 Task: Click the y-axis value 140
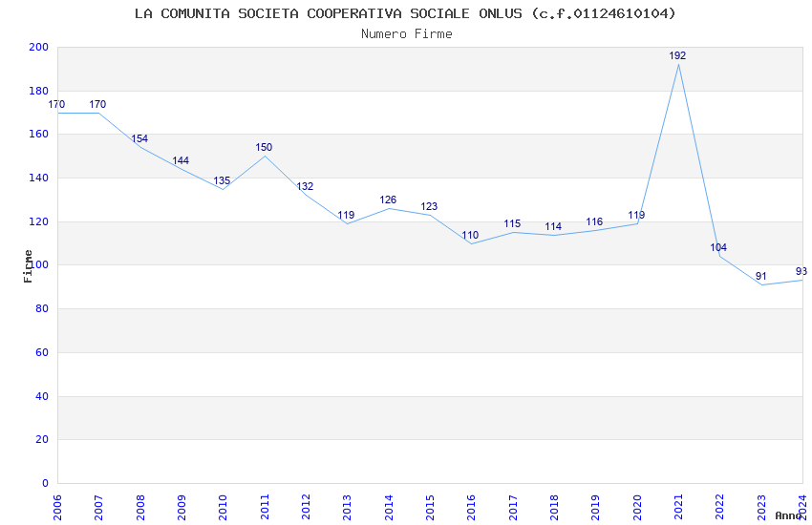coord(38,178)
